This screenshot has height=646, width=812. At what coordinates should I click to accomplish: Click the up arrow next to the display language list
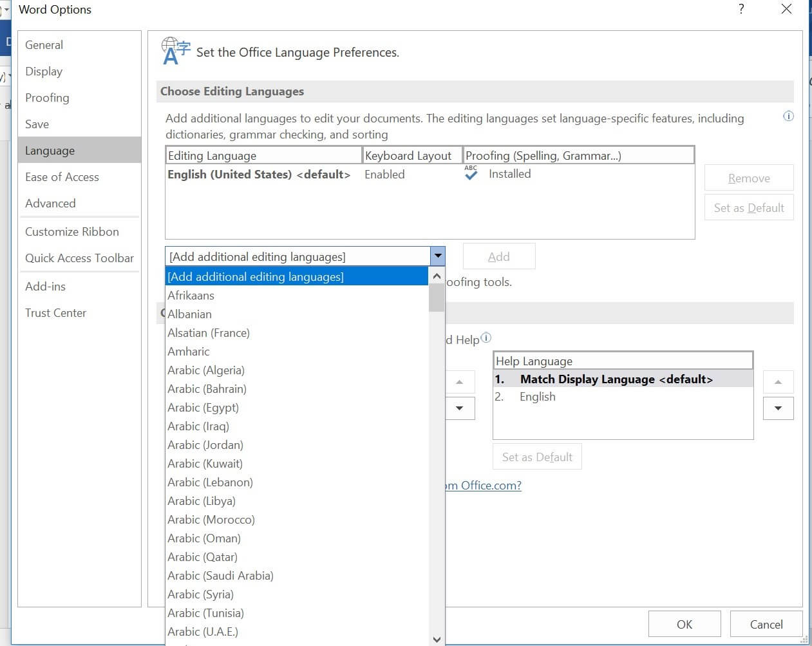(x=459, y=382)
